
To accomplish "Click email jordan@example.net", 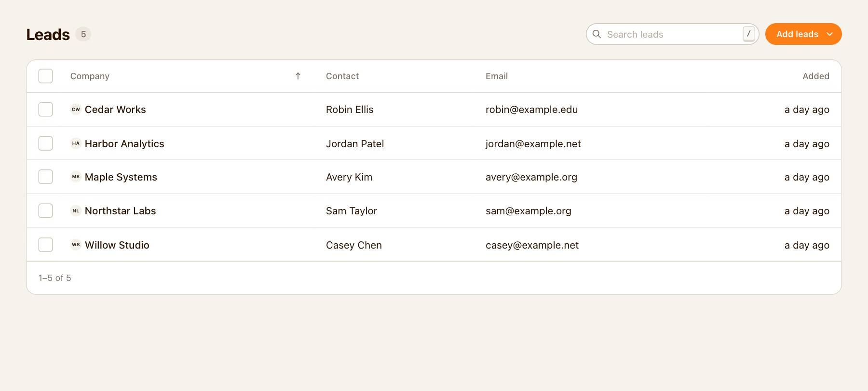I will pyautogui.click(x=533, y=144).
